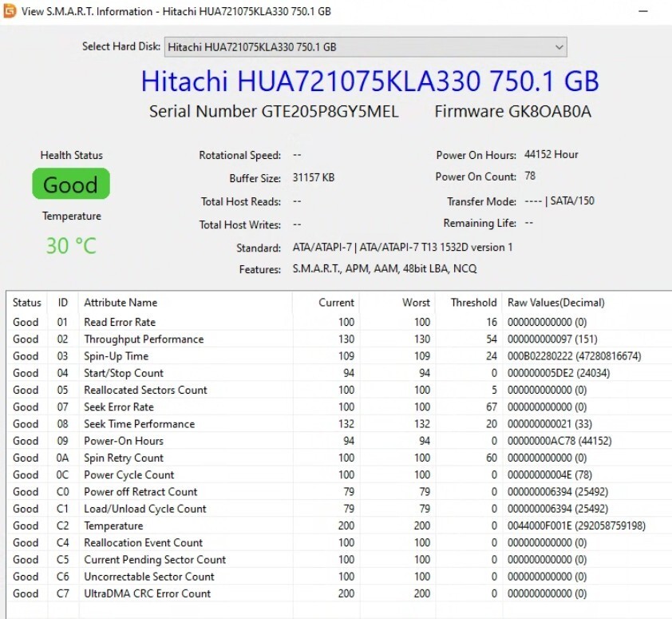This screenshot has height=619, width=672.
Task: Minimize the S.M.A.R.T. Information window
Action: click(x=642, y=11)
